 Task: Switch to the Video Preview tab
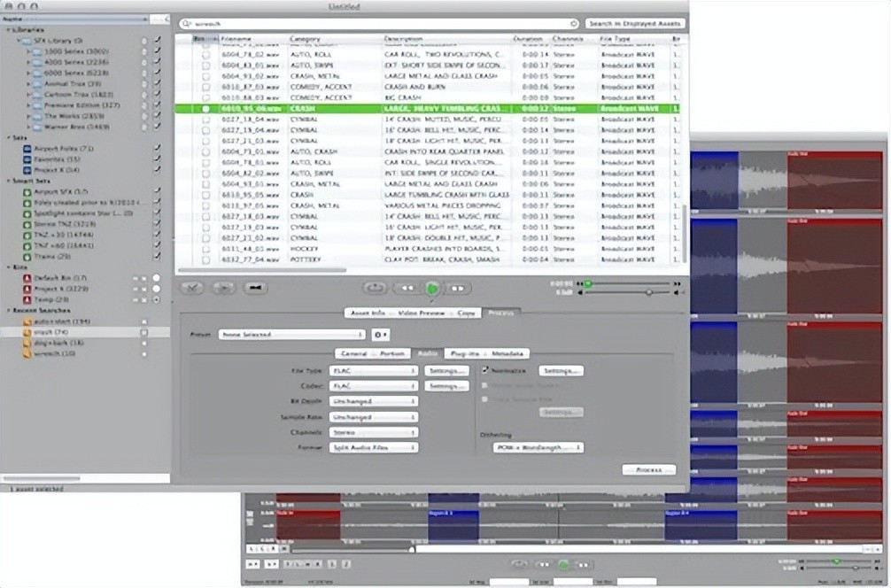tap(421, 313)
